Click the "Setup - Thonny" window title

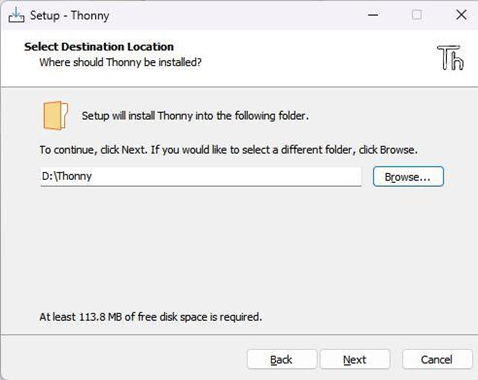pyautogui.click(x=69, y=15)
